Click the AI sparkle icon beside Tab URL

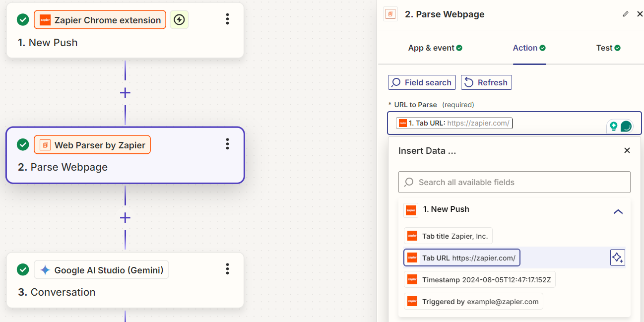618,258
